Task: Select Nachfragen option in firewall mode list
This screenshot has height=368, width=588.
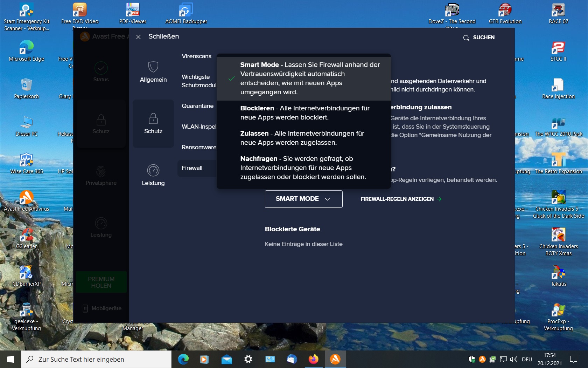Action: coord(303,168)
